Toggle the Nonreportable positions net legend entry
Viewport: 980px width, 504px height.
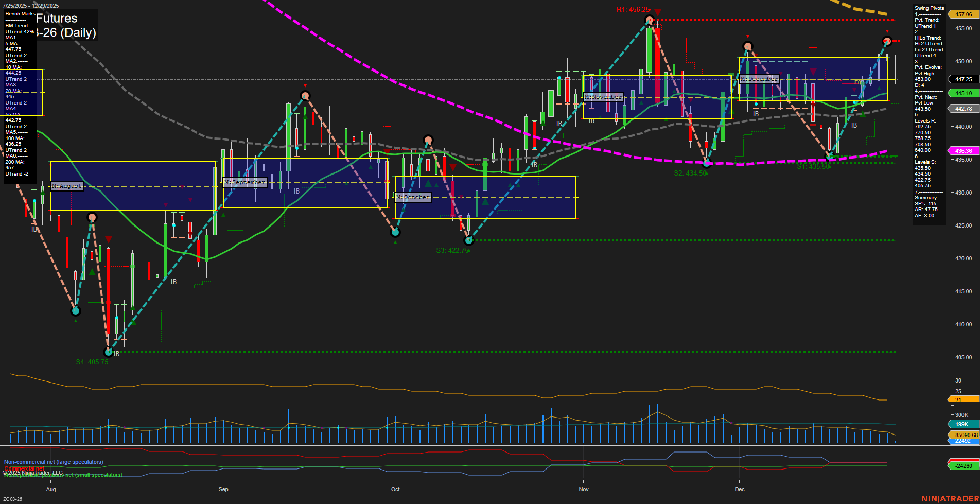pos(63,475)
